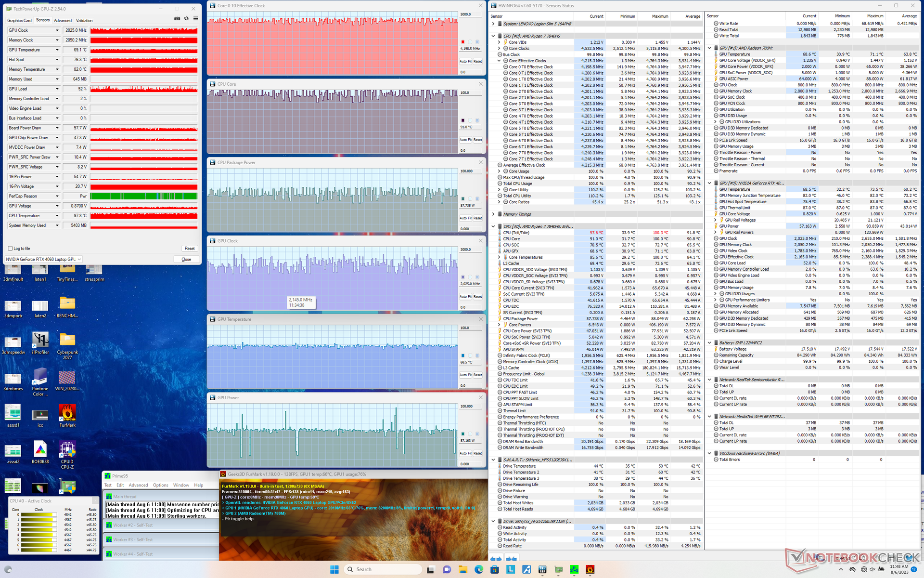The height and width of the screenshot is (578, 924).
Task: Open the GPU Clock sensor dropdown
Action: pyautogui.click(x=57, y=30)
